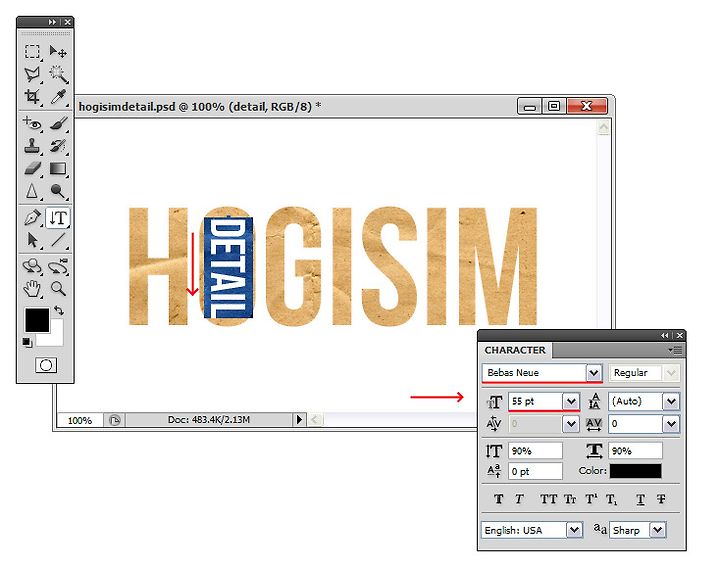Select the History Brush tool
This screenshot has height=568, width=720.
[58, 146]
